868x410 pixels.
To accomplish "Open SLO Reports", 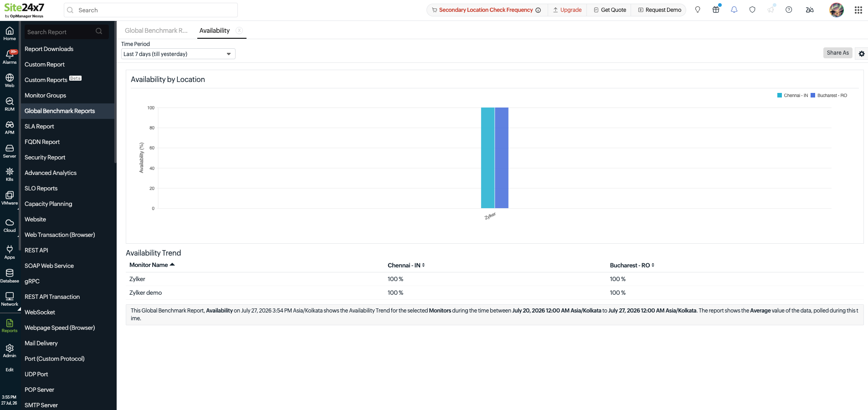I will click(x=41, y=188).
